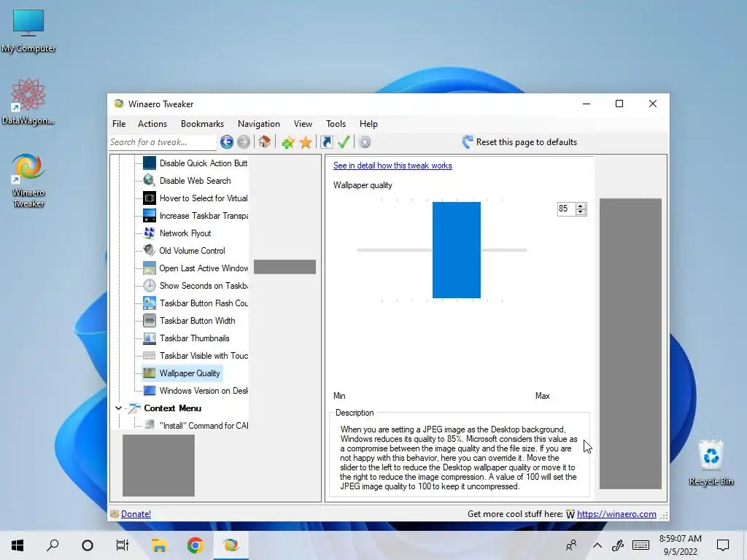
Task: Open the Help menu
Action: pos(368,124)
